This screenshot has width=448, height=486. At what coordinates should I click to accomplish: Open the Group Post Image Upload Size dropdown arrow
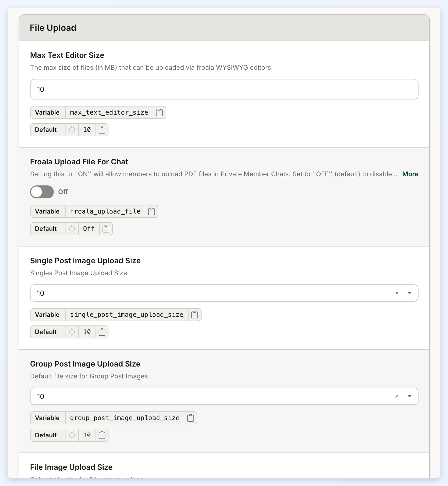(x=410, y=396)
